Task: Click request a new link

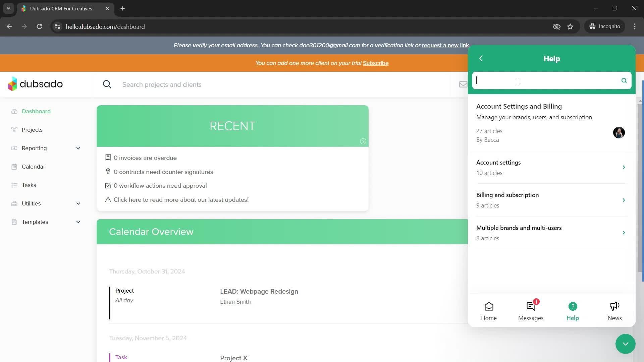Action: coord(445,46)
